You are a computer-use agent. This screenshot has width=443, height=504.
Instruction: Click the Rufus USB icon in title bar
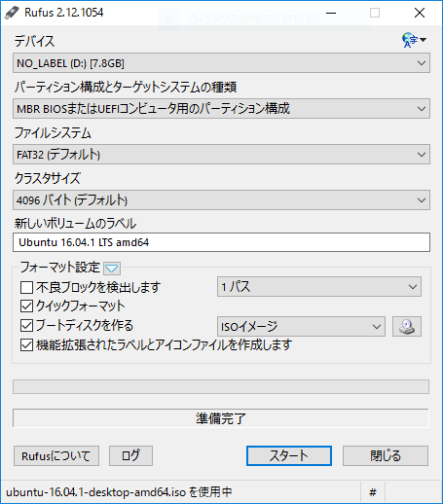[x=12, y=13]
